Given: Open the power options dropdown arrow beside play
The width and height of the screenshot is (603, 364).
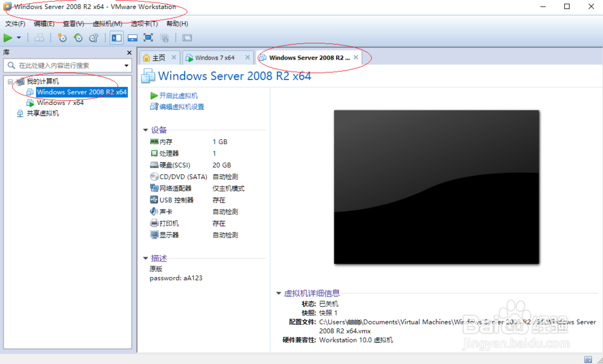Looking at the screenshot, I should [x=19, y=38].
